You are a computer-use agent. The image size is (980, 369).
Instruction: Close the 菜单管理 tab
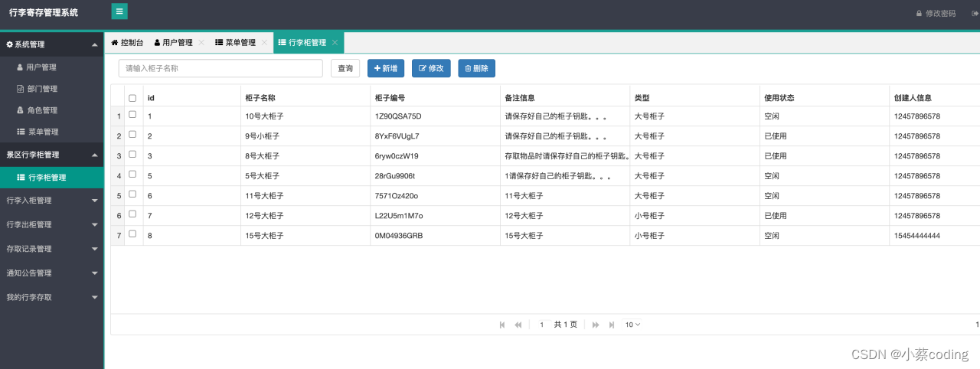[x=264, y=43]
